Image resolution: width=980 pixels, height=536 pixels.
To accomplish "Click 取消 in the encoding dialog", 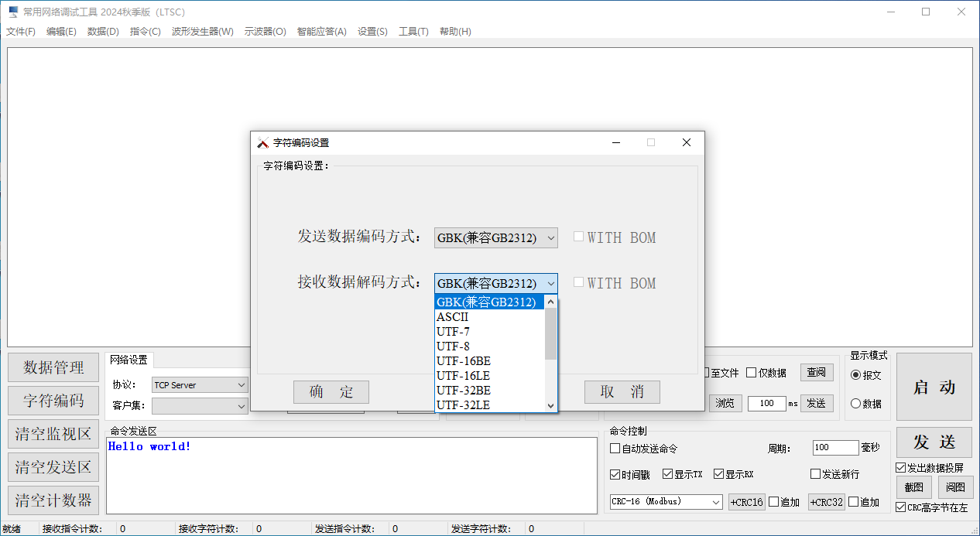I will tap(622, 392).
